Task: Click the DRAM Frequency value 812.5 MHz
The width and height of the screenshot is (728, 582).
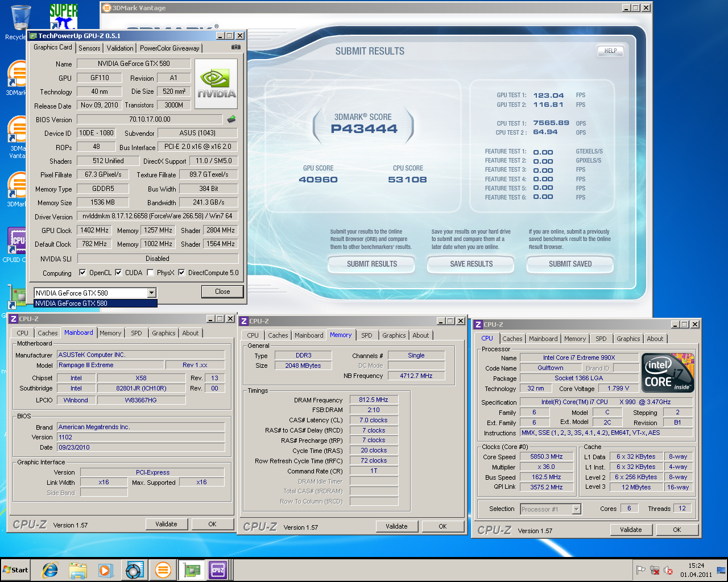Action: coord(374,400)
